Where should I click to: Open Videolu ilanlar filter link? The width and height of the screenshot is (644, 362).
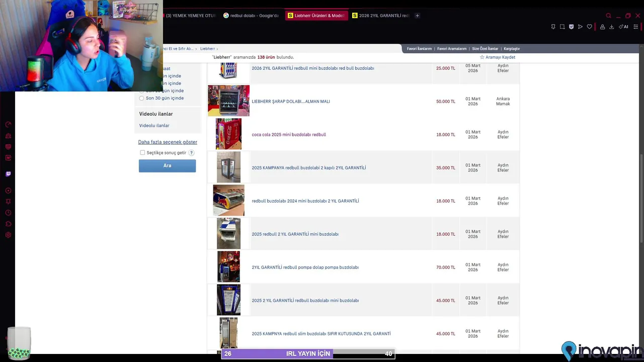154,126
